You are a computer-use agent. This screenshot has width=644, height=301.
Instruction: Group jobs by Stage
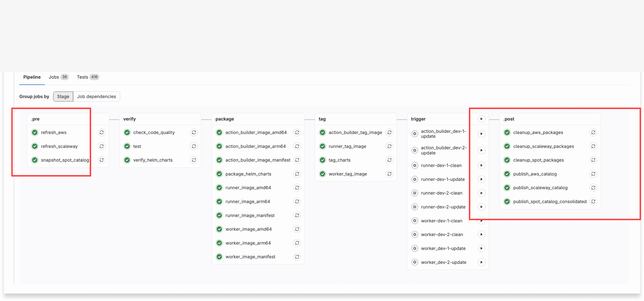(63, 97)
